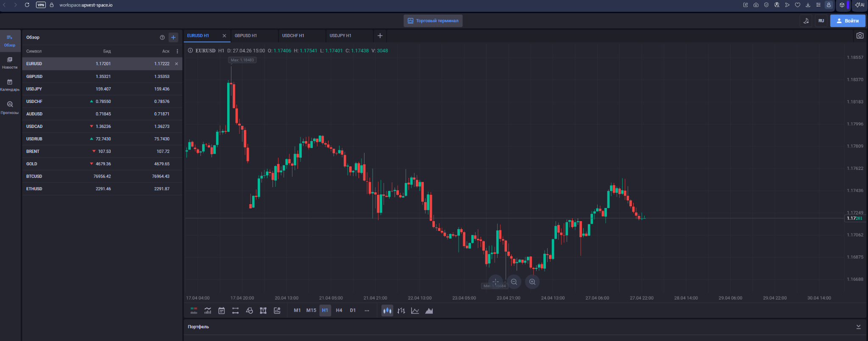868x341 pixels.
Task: Open the RU language selector
Action: coord(821,21)
